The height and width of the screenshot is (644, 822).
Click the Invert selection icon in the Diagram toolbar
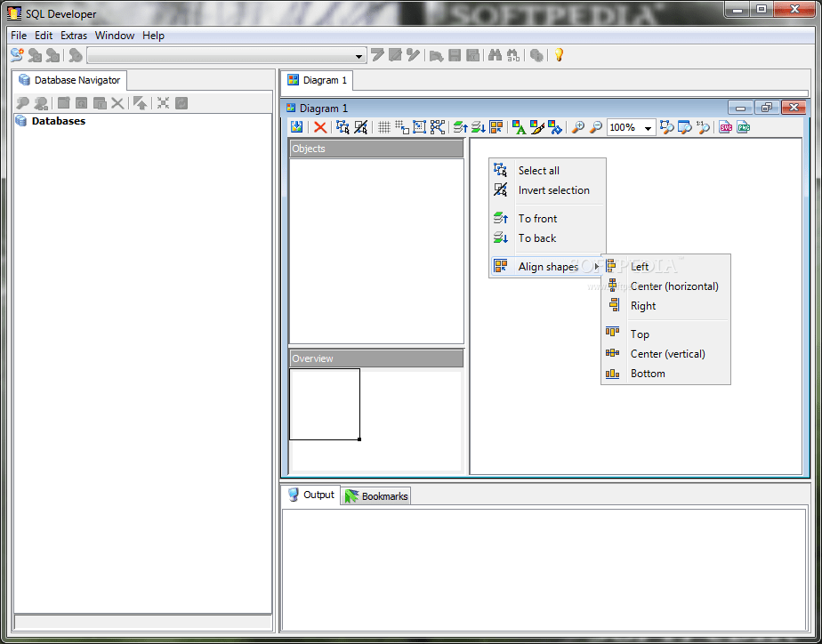360,127
